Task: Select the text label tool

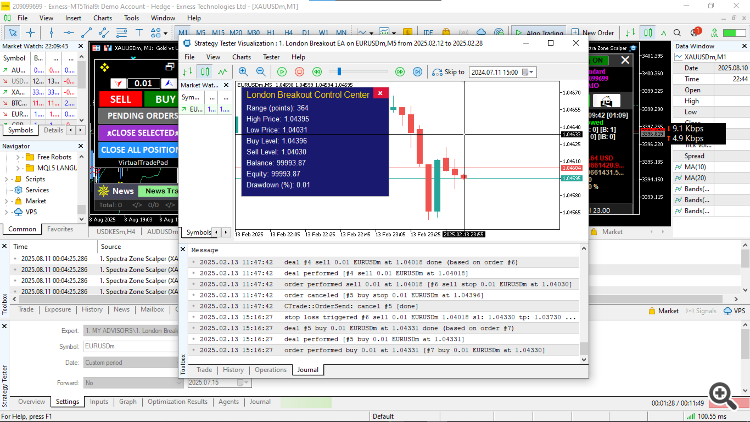Action: (139, 33)
